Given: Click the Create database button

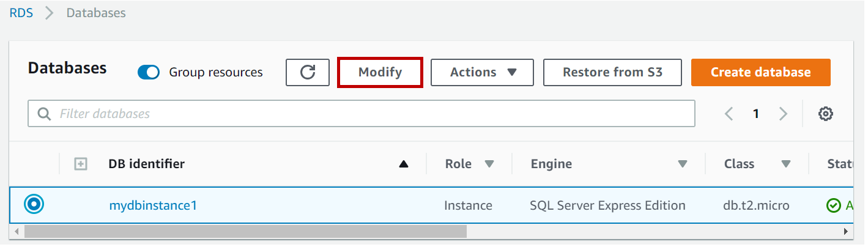Looking at the screenshot, I should click(760, 72).
